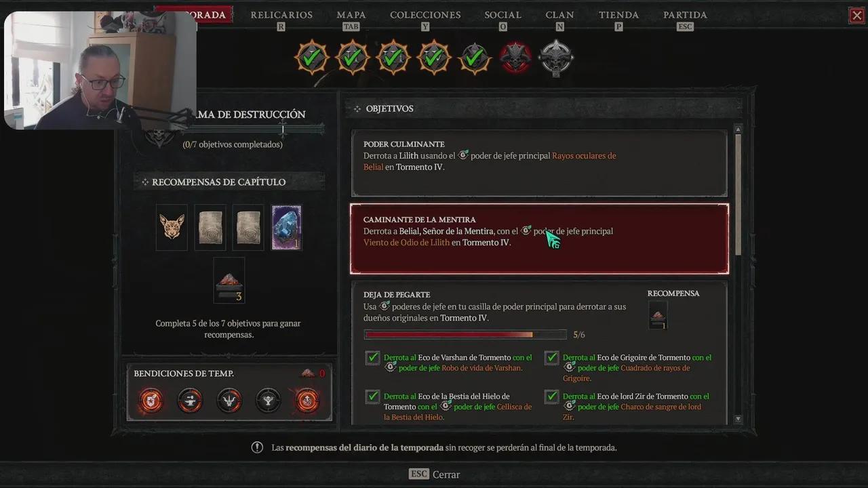Select the last glowing red blessing icon
This screenshot has height=488, width=868.
click(x=307, y=401)
